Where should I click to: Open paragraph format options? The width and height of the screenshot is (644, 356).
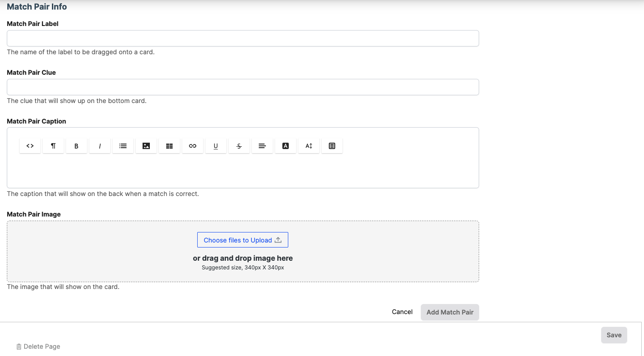[x=53, y=146]
